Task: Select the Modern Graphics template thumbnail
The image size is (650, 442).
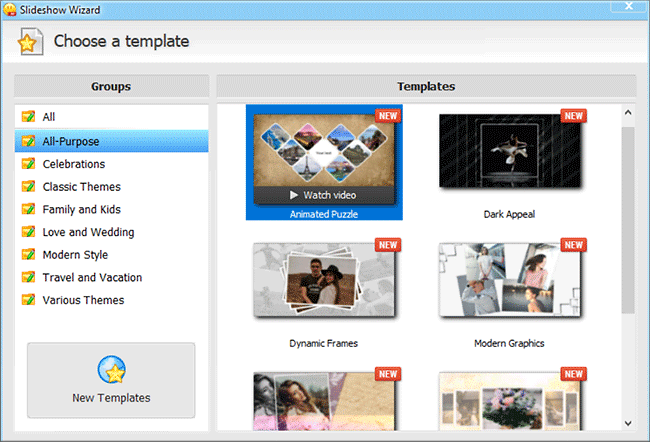Action: click(x=509, y=279)
